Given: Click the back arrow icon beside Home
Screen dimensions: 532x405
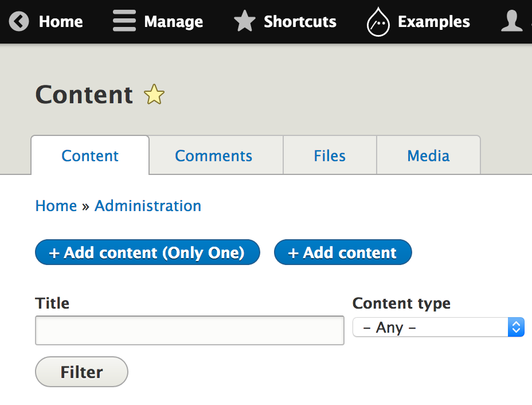Looking at the screenshot, I should click(19, 22).
